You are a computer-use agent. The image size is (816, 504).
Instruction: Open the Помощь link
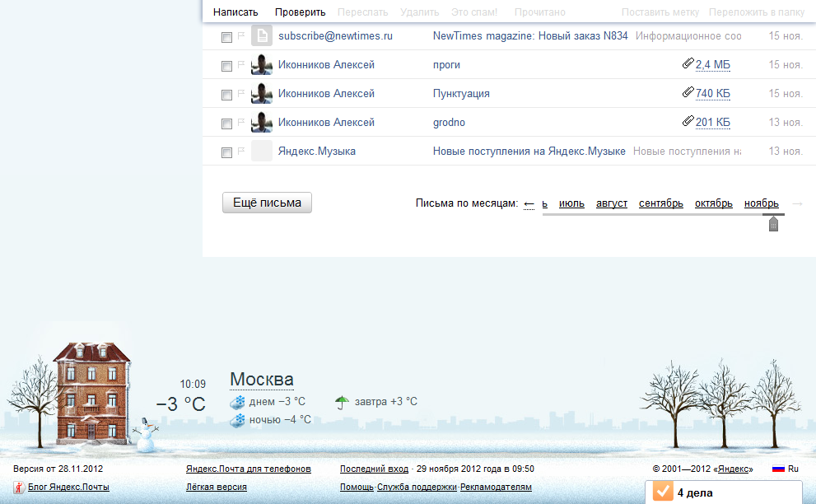357,487
